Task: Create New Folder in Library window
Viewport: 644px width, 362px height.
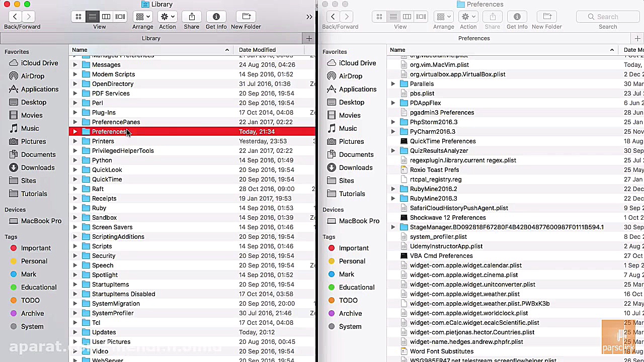Action: pos(246,17)
